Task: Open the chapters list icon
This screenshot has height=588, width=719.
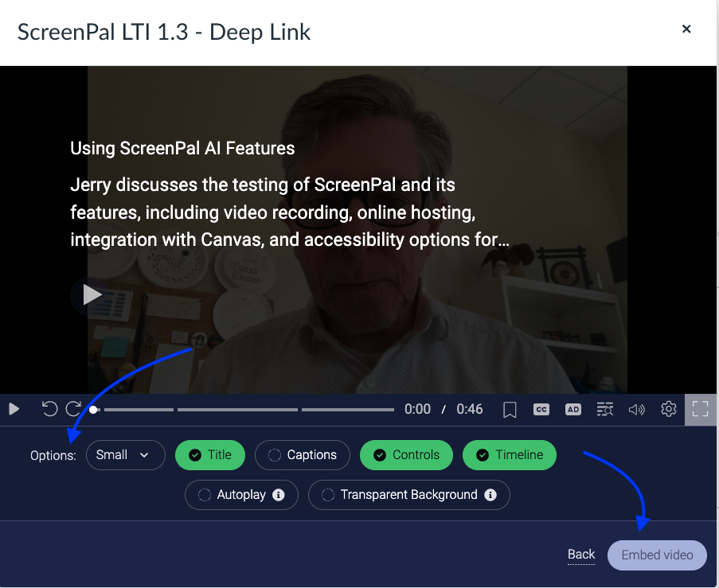Action: point(605,409)
